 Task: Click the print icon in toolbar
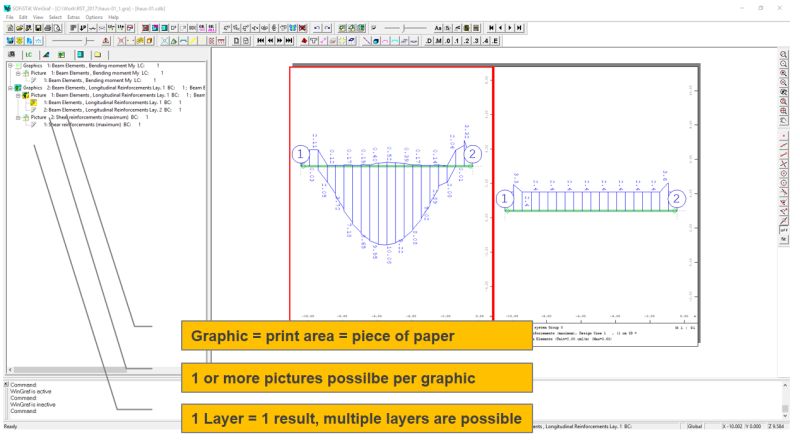tap(47, 28)
